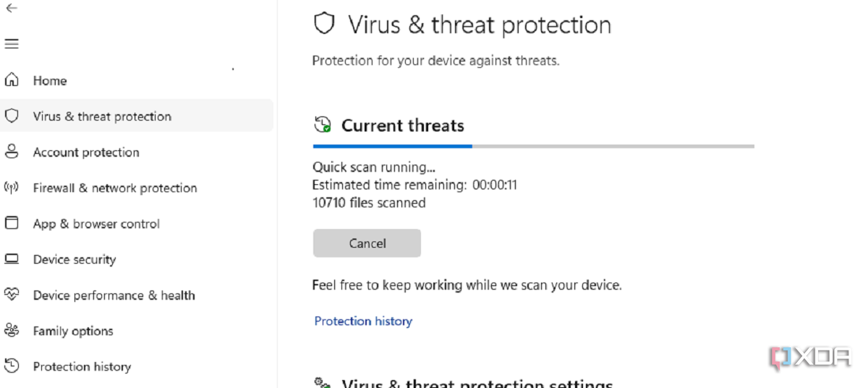Open Account protection from the sidebar

click(86, 152)
